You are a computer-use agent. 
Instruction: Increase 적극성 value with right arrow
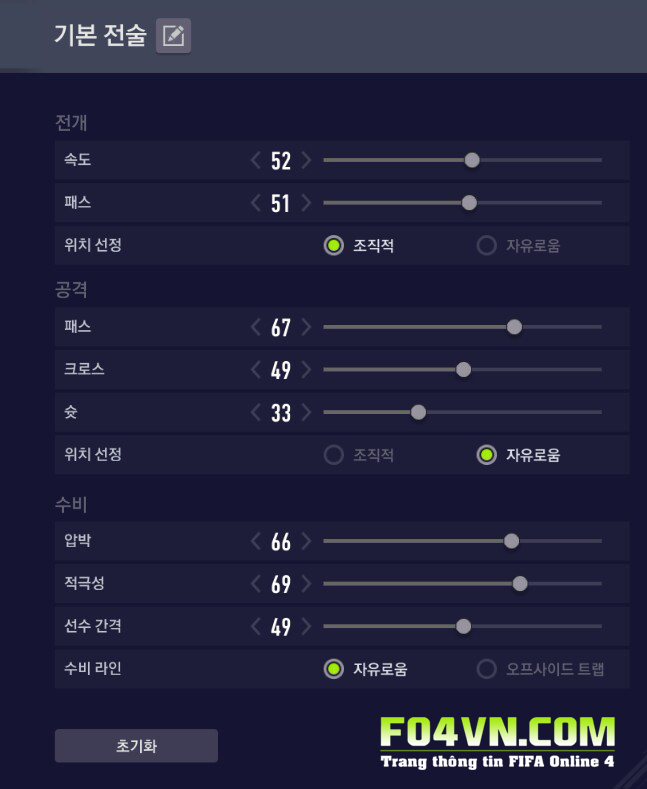tap(306, 584)
